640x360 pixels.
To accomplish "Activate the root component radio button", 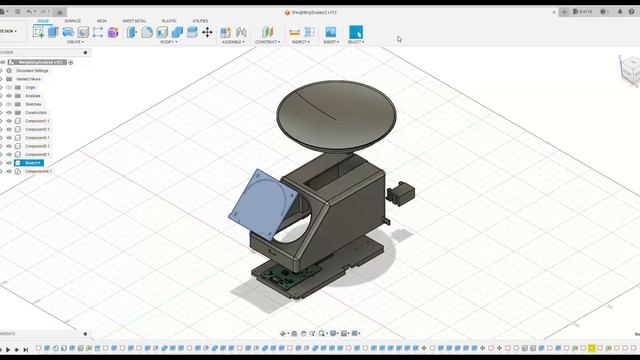I will [x=71, y=62].
